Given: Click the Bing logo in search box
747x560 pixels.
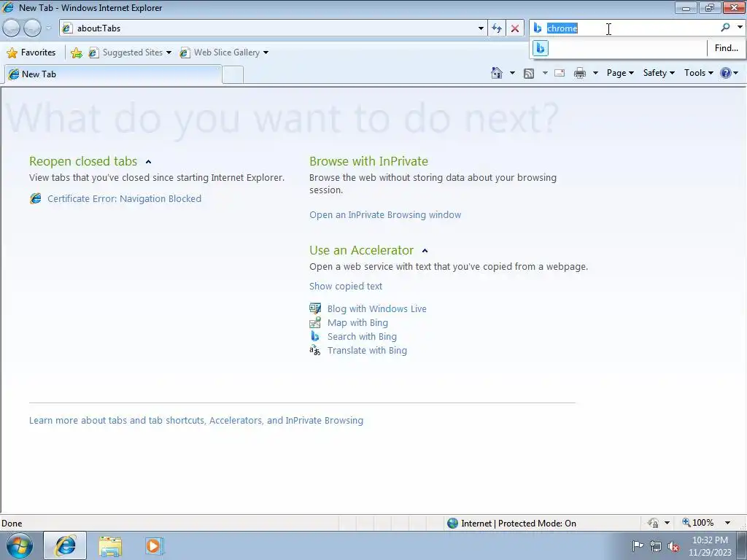Looking at the screenshot, I should 538,28.
